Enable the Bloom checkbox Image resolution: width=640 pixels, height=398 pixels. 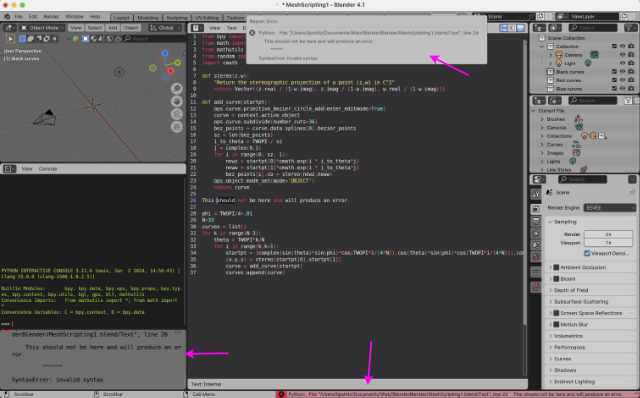click(x=556, y=279)
